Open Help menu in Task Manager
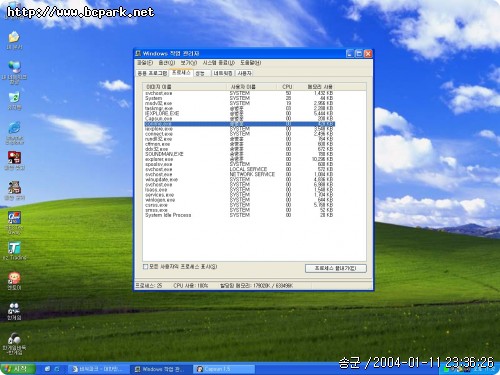 click(x=251, y=63)
